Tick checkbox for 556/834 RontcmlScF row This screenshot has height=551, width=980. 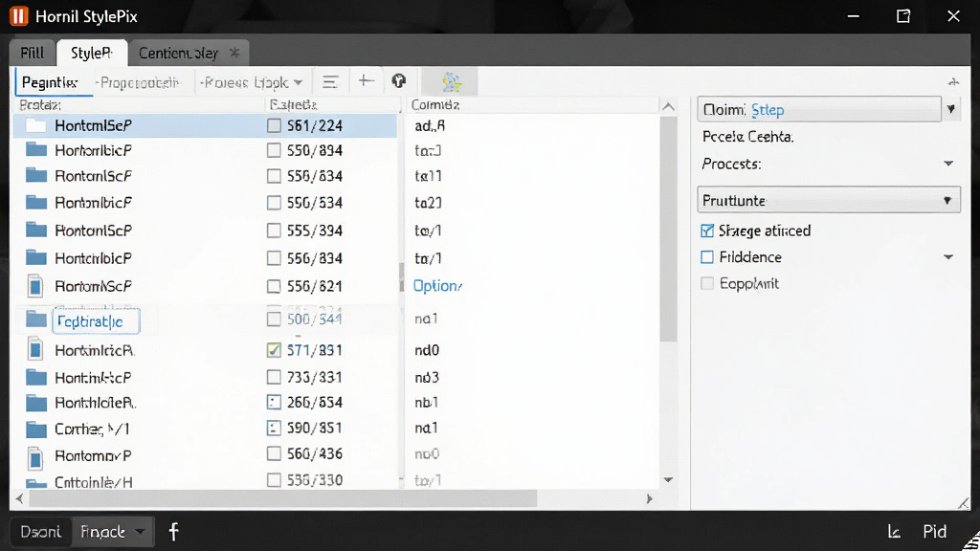(274, 176)
